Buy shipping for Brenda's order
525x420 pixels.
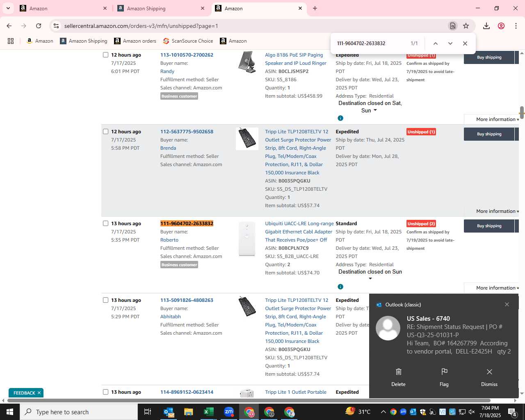point(489,134)
